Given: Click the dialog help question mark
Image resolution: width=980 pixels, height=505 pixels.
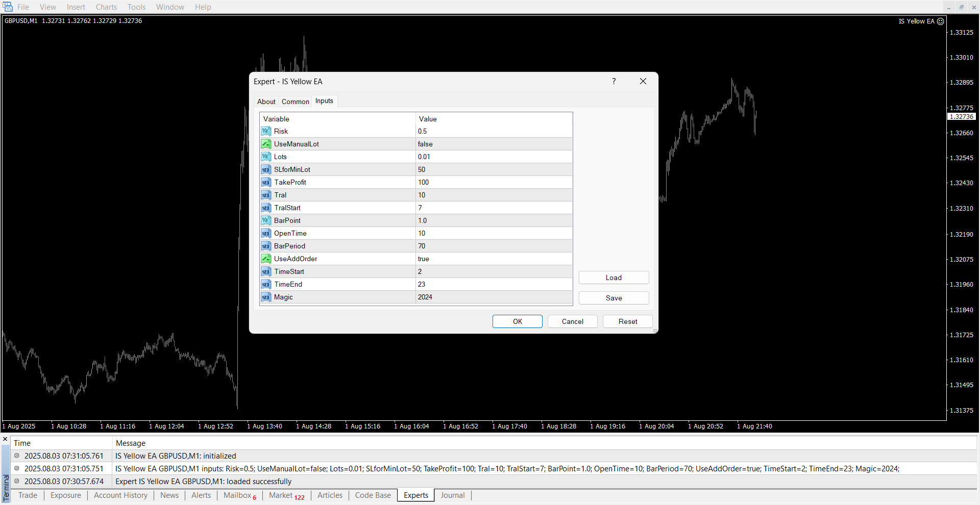Looking at the screenshot, I should coord(614,82).
